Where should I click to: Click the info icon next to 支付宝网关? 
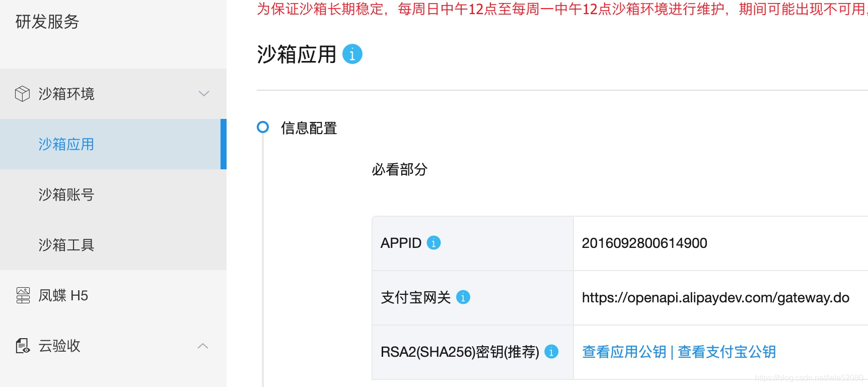(x=463, y=297)
